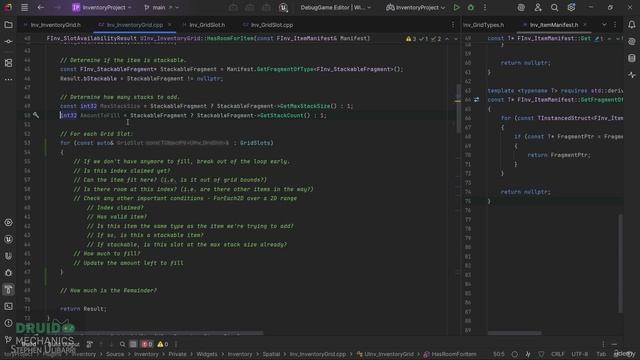Close the Inv_ItemManifest.h tab
Viewport: 640px width, 360px height.
pos(585,25)
